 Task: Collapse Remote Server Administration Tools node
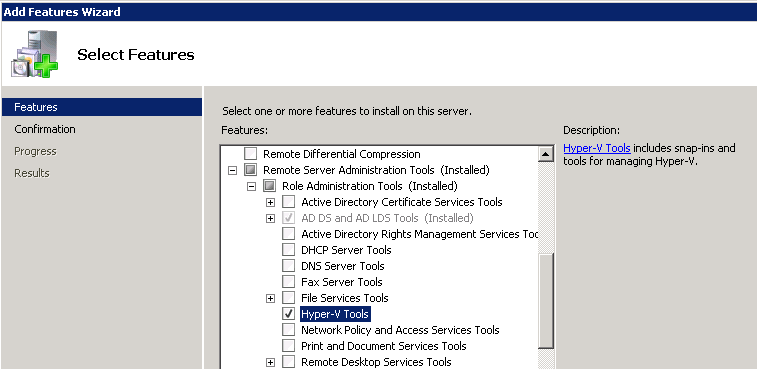click(233, 170)
